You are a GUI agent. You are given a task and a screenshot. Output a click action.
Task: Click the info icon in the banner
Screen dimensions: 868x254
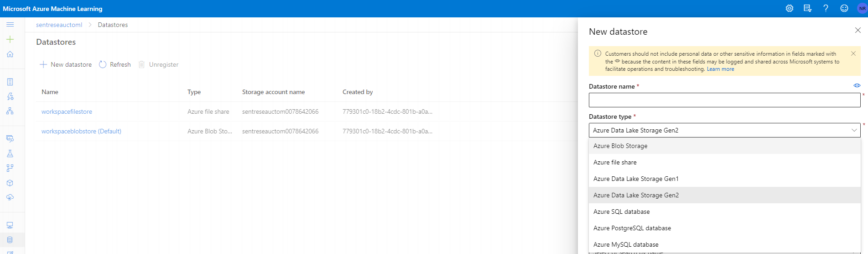[x=598, y=53]
